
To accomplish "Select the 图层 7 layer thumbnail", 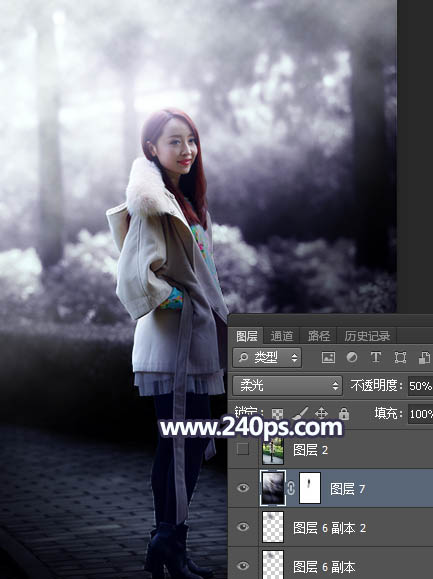I will pos(273,488).
